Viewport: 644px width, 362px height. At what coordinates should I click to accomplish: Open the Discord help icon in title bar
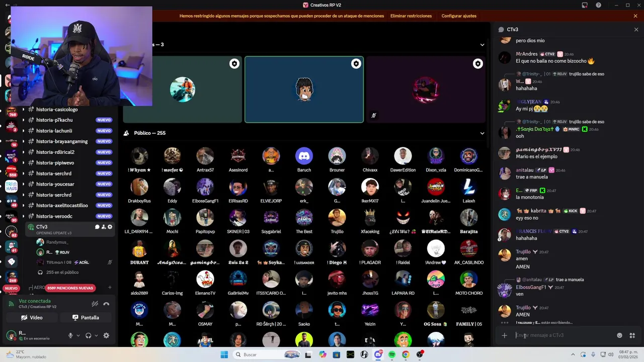pos(598,5)
